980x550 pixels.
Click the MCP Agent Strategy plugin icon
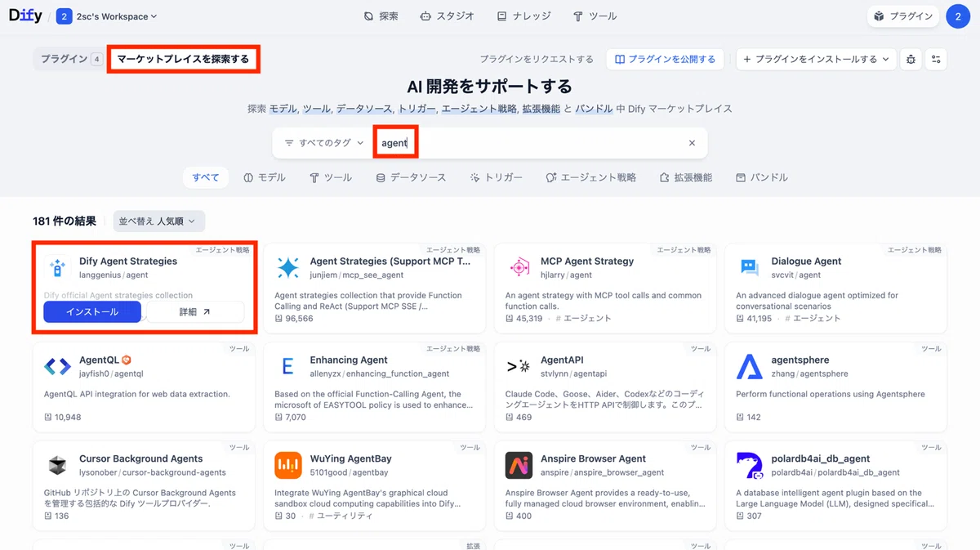[519, 267]
